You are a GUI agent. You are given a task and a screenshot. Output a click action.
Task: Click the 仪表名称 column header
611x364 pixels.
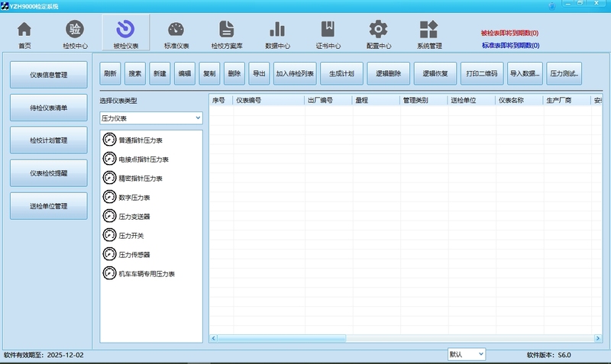coord(519,100)
